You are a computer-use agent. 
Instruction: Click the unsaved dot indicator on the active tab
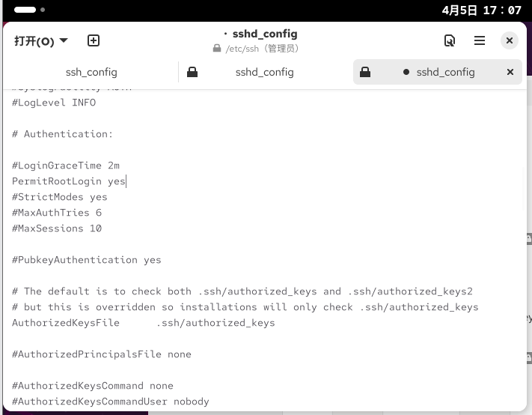tap(406, 72)
